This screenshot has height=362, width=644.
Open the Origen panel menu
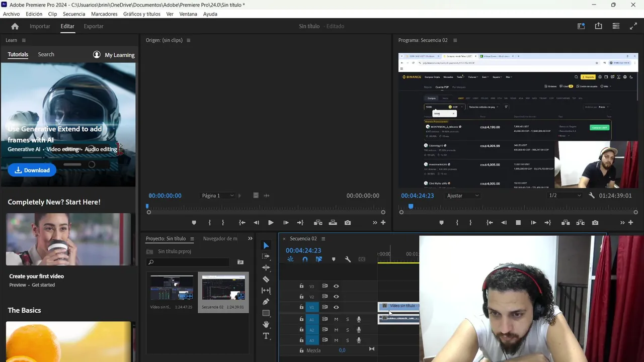pos(189,40)
